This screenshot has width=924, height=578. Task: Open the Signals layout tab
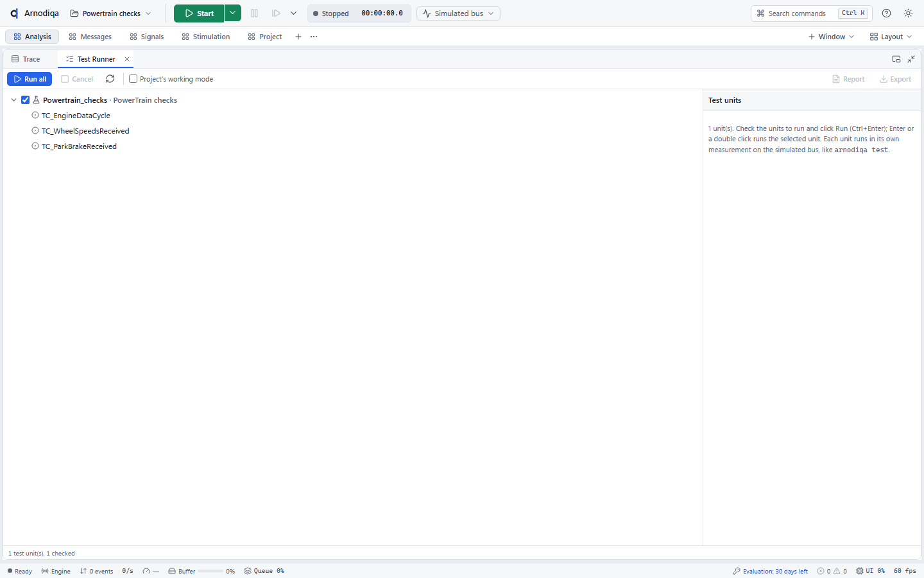point(147,37)
